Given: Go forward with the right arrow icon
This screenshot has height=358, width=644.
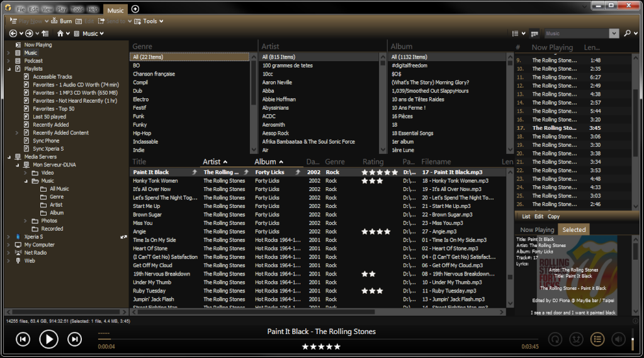Looking at the screenshot, I should (29, 33).
